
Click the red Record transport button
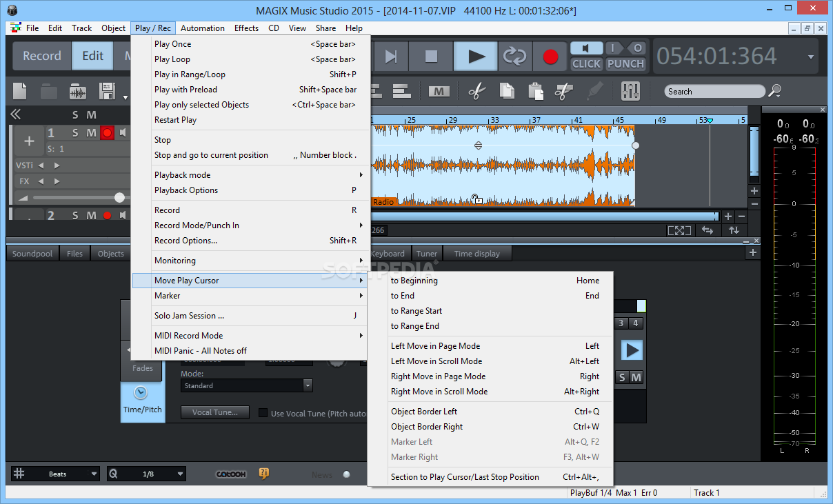[x=550, y=56]
